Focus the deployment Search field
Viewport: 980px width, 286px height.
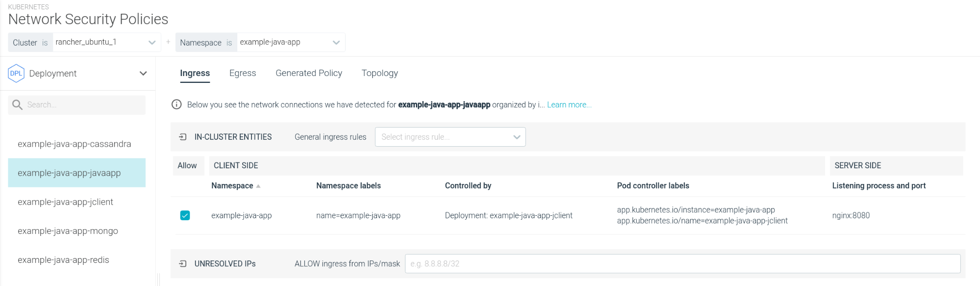[76, 105]
